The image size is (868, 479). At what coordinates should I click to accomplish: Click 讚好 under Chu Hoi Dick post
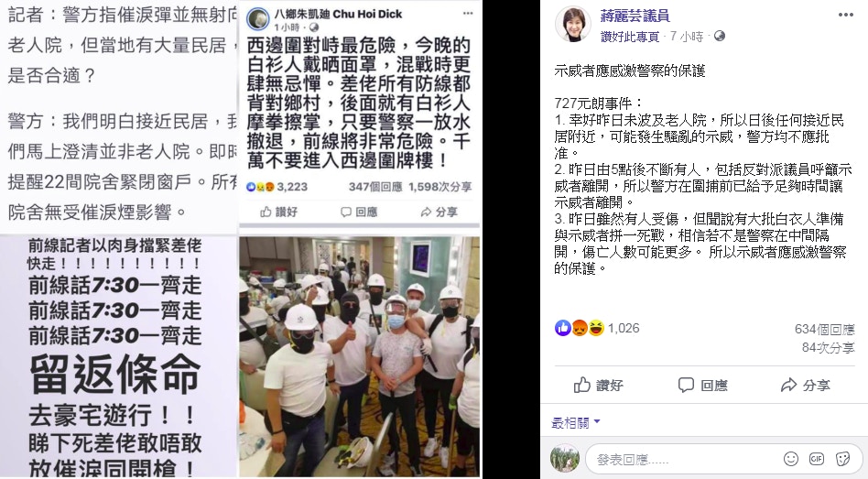[279, 212]
